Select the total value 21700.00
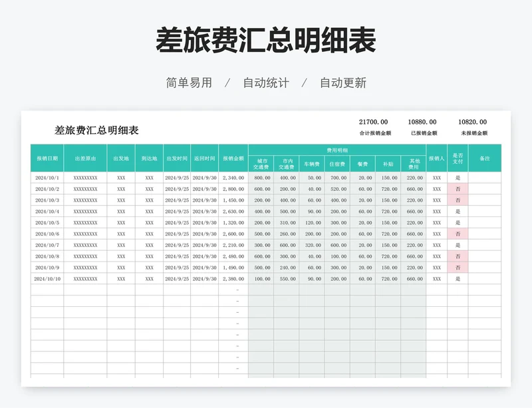The image size is (532, 408). (373, 122)
